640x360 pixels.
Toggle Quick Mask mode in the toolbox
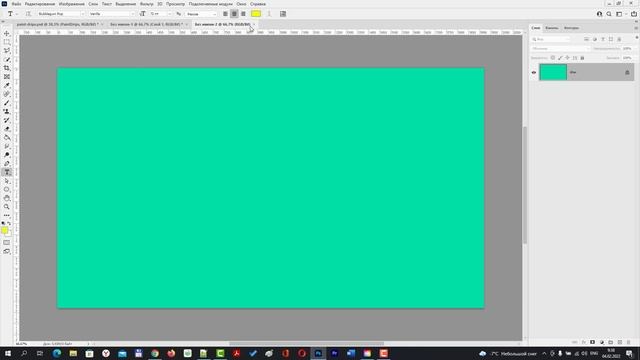click(7, 243)
